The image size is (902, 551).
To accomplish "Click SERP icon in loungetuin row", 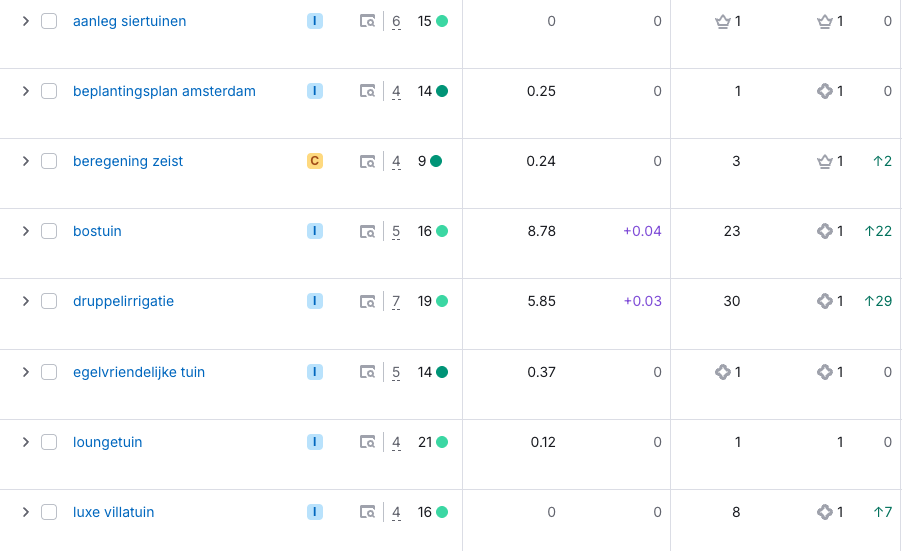I will coord(368,442).
